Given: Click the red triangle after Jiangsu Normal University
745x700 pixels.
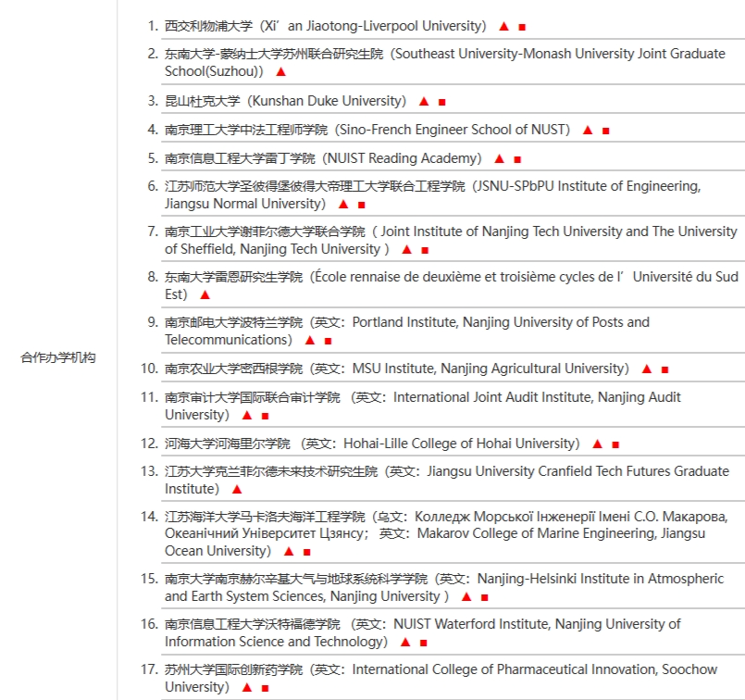Looking at the screenshot, I should tap(343, 205).
